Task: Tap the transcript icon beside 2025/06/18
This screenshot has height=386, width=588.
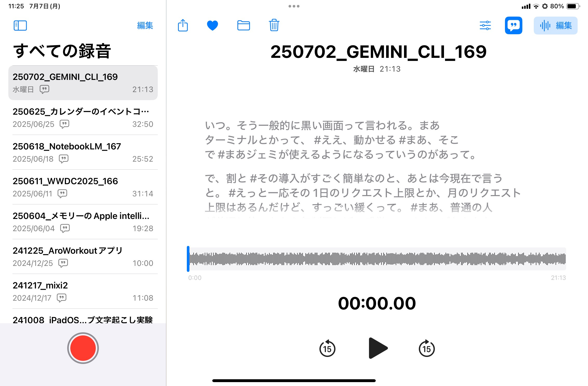Action: [x=64, y=159]
